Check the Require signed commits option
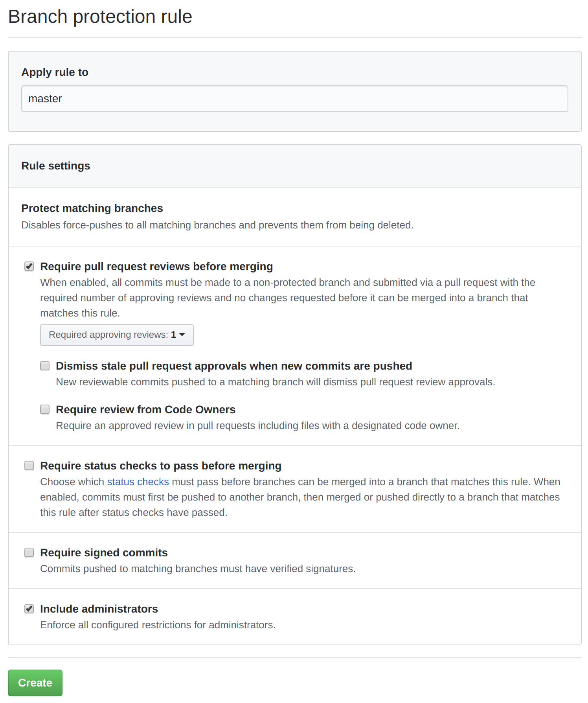The height and width of the screenshot is (703, 588). 29,552
